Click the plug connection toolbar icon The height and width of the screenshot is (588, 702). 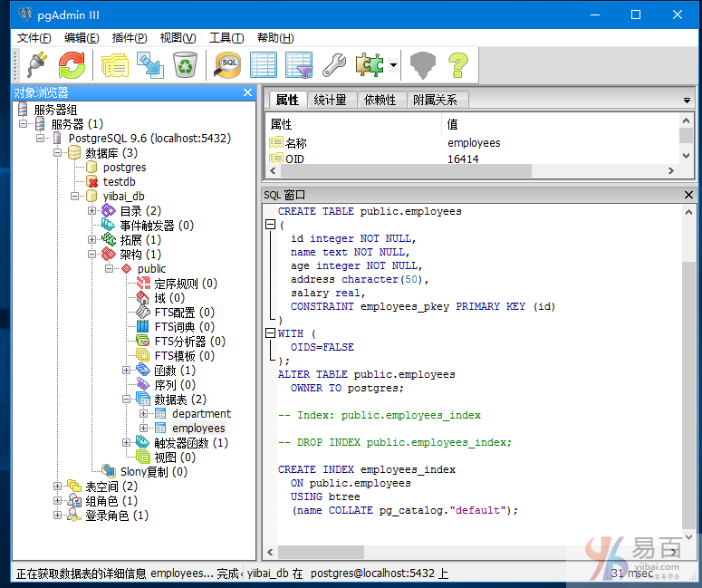pyautogui.click(x=36, y=64)
